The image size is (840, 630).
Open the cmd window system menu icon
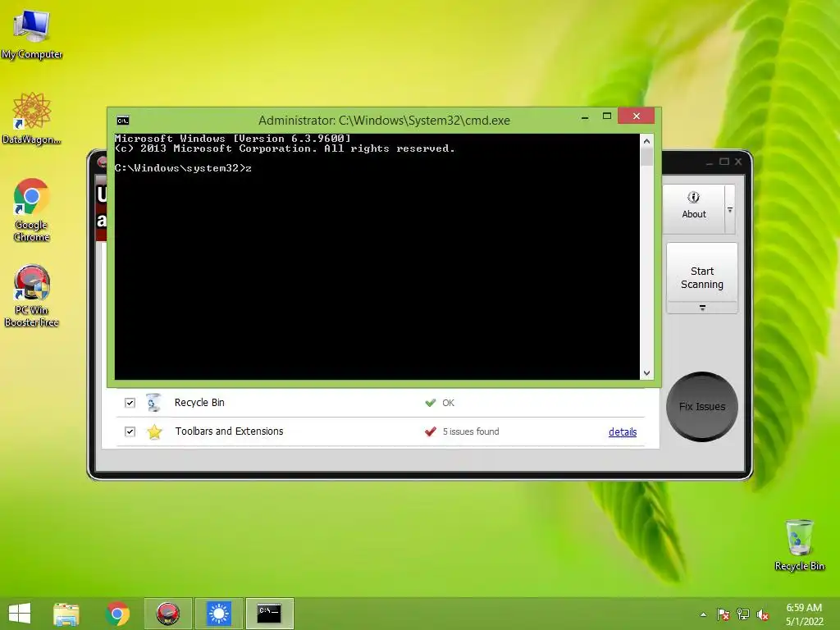pyautogui.click(x=123, y=121)
